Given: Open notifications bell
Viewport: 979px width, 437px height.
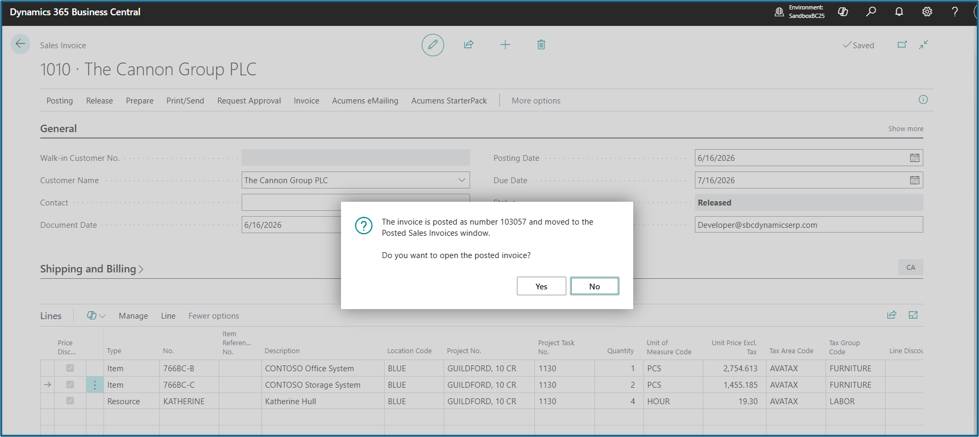Looking at the screenshot, I should tap(899, 12).
